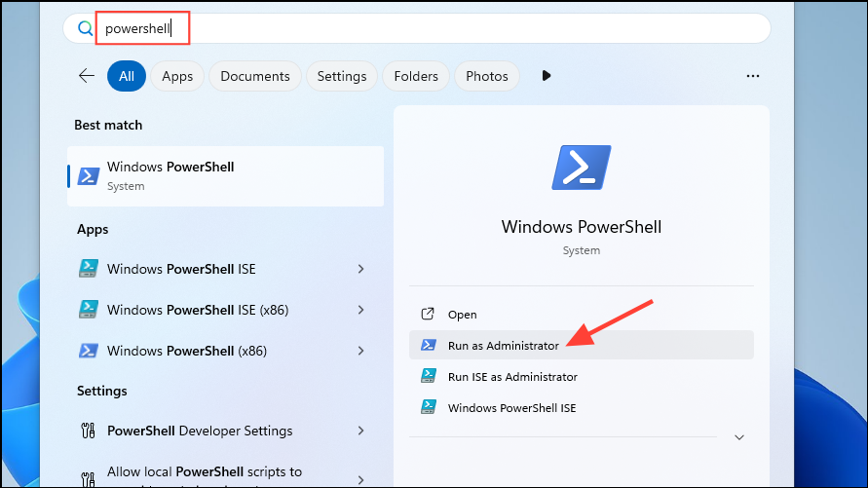This screenshot has height=488, width=868.
Task: Open Windows PowerShell ISE app result
Action: [x=225, y=269]
